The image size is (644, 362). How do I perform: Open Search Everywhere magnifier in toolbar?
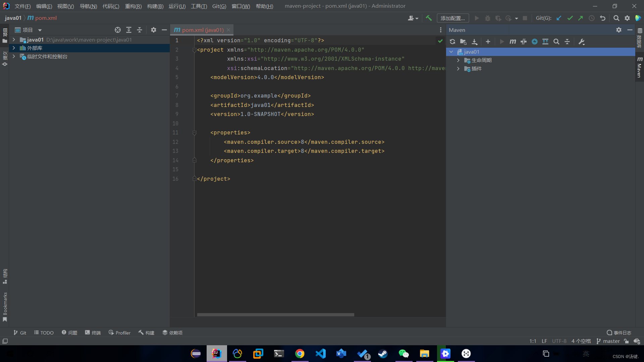click(x=616, y=18)
